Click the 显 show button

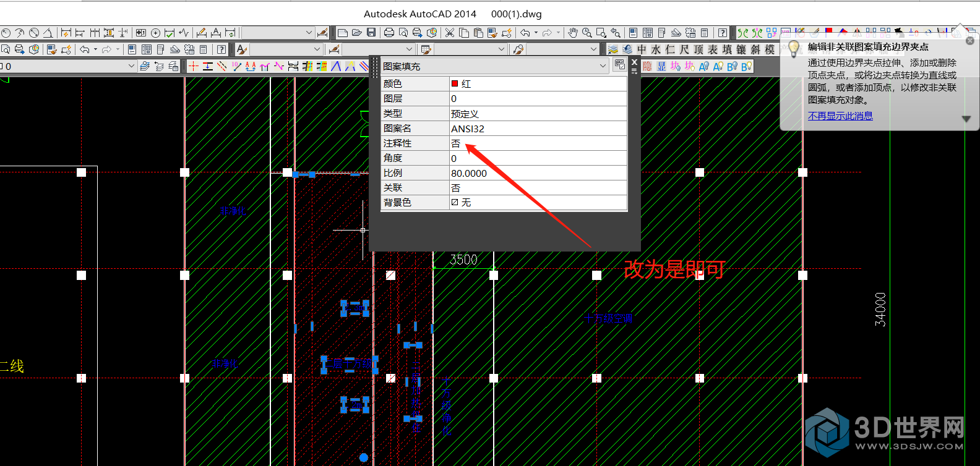(x=661, y=66)
